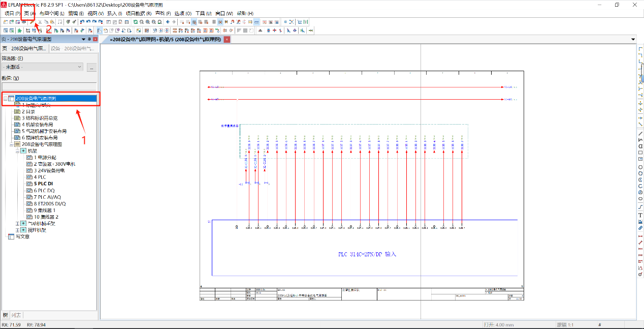This screenshot has height=329, width=644.
Task: Select the text T tool
Action: [640, 215]
